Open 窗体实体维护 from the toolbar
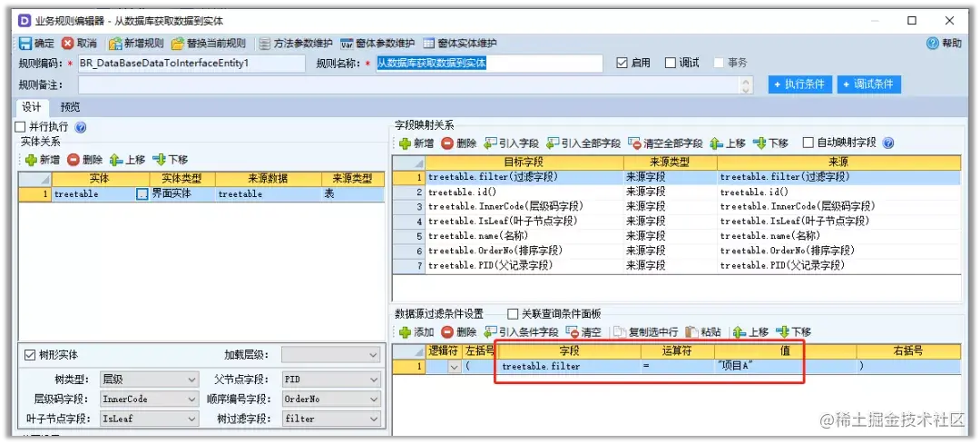980x444 pixels. [459, 44]
